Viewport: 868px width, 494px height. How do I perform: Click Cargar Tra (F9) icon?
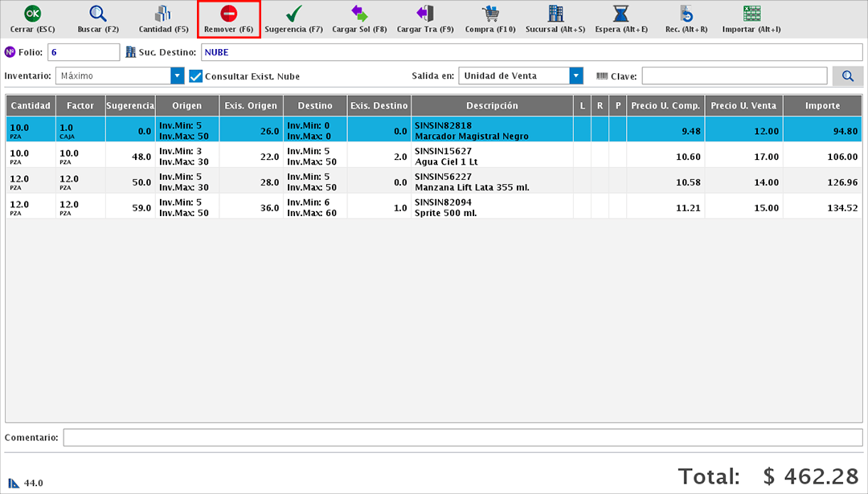(425, 14)
